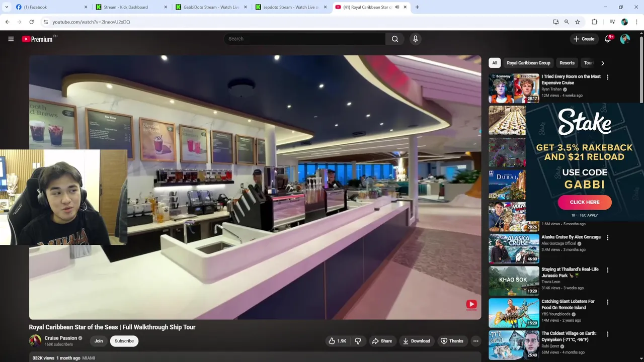The image size is (644, 362).
Task: Open Catching Giant Lobsters thumbnail
Action: click(x=514, y=313)
